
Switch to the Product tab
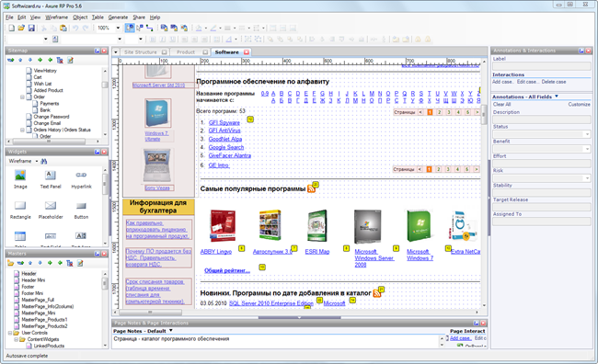(186, 52)
